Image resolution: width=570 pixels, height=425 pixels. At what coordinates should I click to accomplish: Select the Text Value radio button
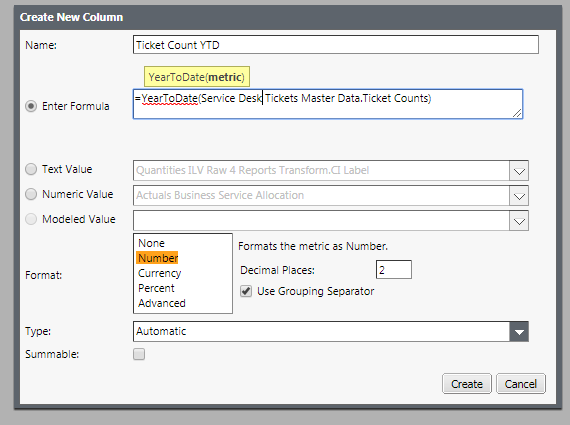point(31,169)
